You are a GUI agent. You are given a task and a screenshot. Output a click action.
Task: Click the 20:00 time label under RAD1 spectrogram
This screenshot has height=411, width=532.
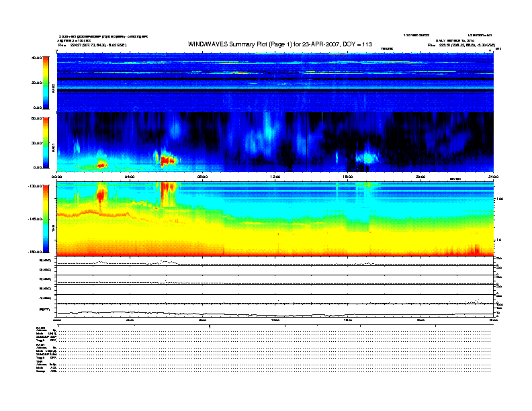420,177
